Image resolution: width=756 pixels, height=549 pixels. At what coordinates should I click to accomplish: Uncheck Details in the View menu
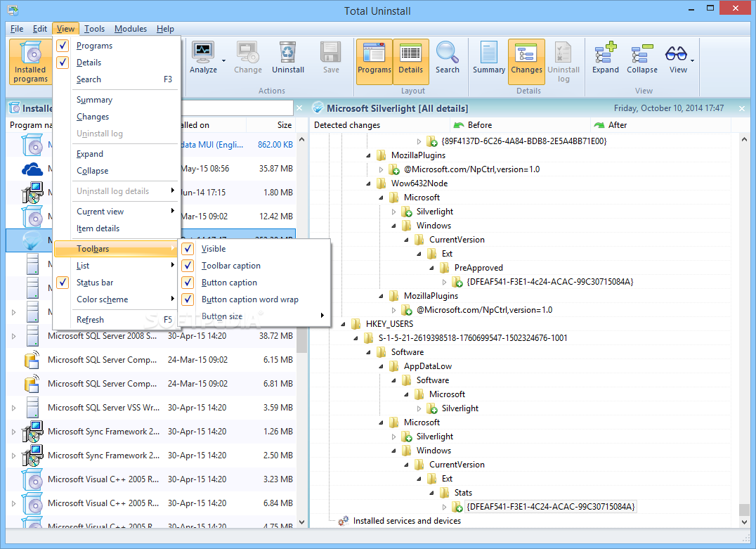click(x=63, y=63)
